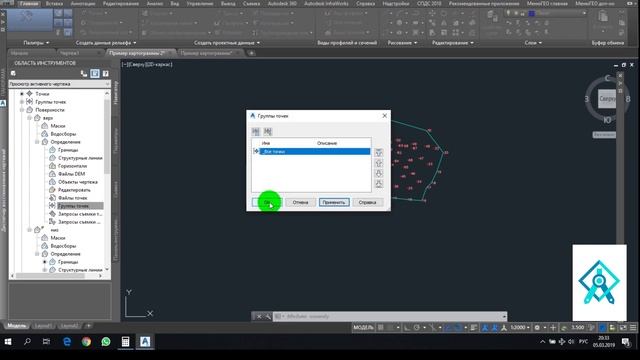Screen dimensions: 640x360
Task: Move selected point group to top
Action: (x=379, y=153)
